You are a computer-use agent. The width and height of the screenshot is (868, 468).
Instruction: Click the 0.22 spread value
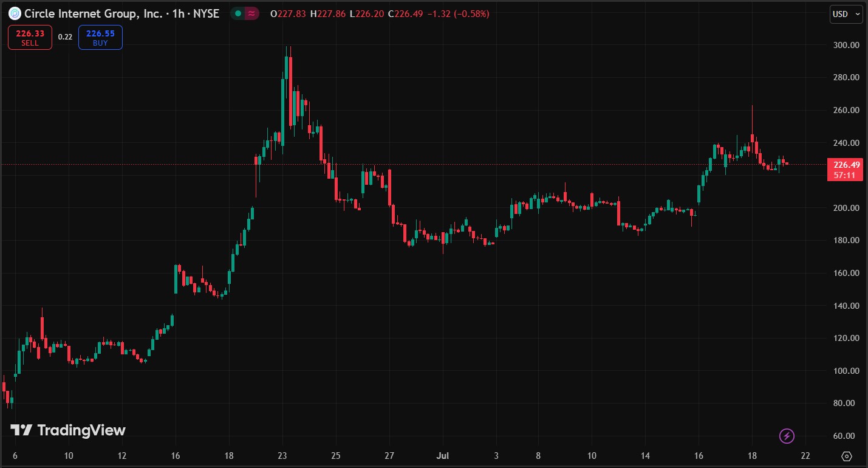[65, 37]
